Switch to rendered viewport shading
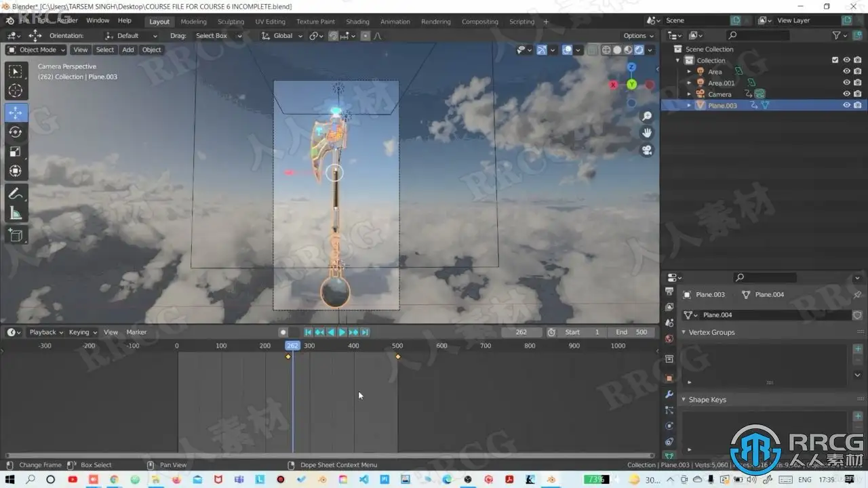868x488 pixels. pyautogui.click(x=639, y=49)
